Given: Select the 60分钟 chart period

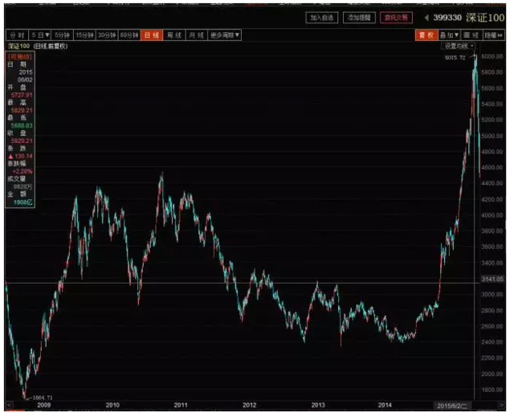Looking at the screenshot, I should click(130, 35).
